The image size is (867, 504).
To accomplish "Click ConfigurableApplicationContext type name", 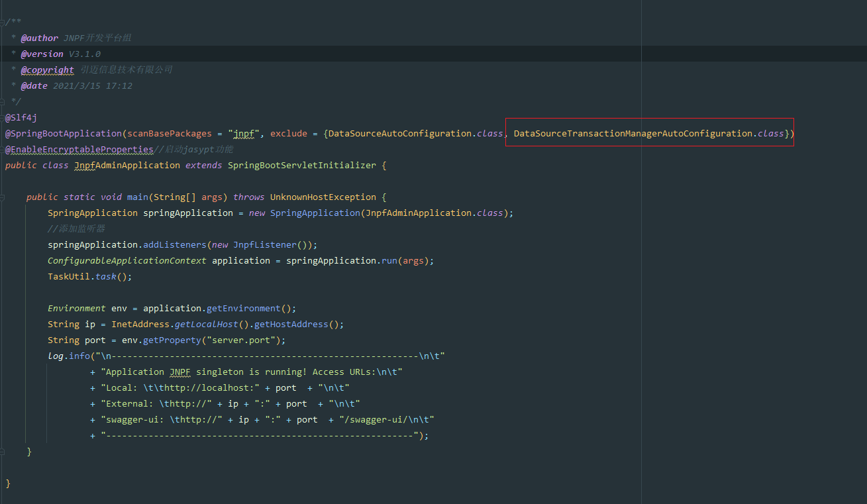I will point(127,261).
